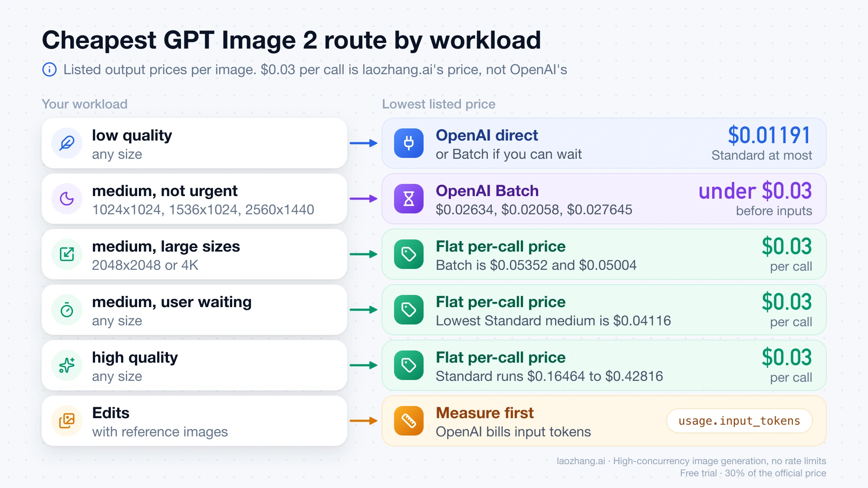Click 'Standard runs $0.16464 to $0.42816' text
The height and width of the screenshot is (488, 868).
549,377
